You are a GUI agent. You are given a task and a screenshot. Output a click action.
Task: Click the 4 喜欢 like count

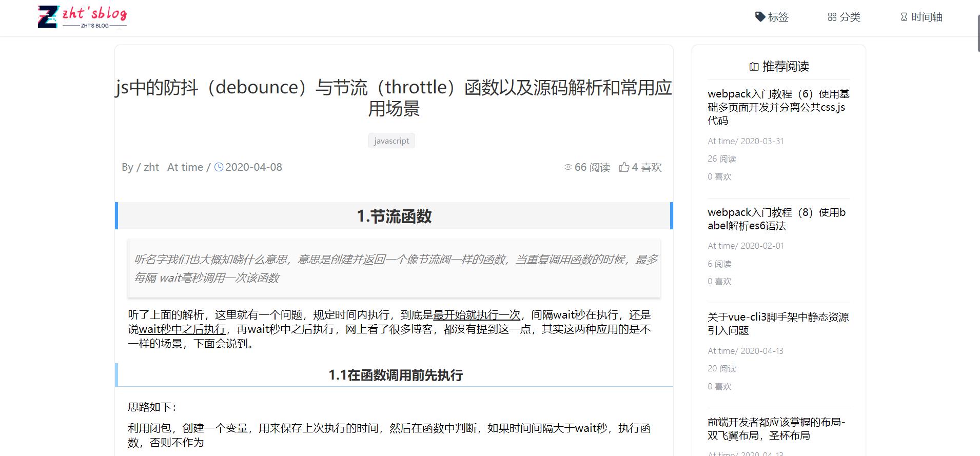point(646,167)
